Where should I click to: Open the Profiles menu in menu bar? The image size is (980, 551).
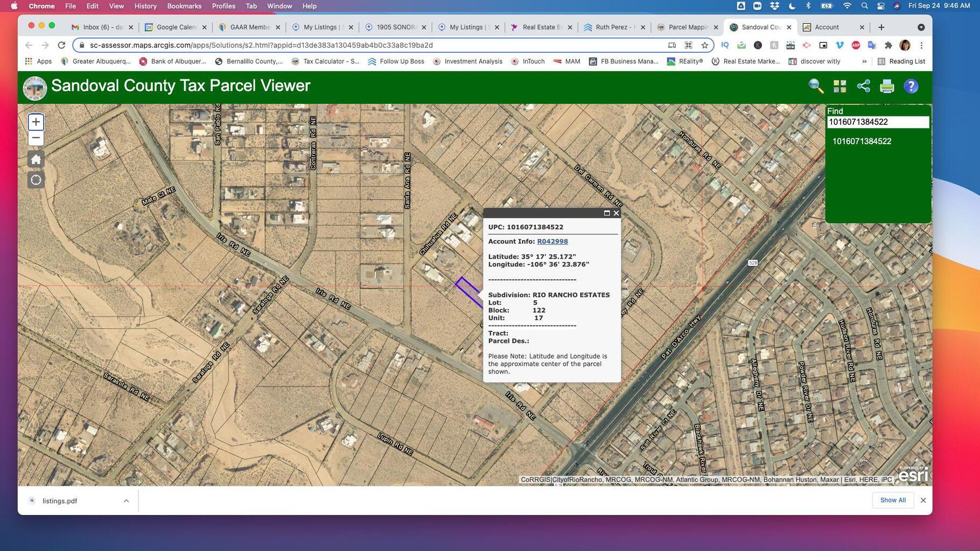[x=223, y=6]
